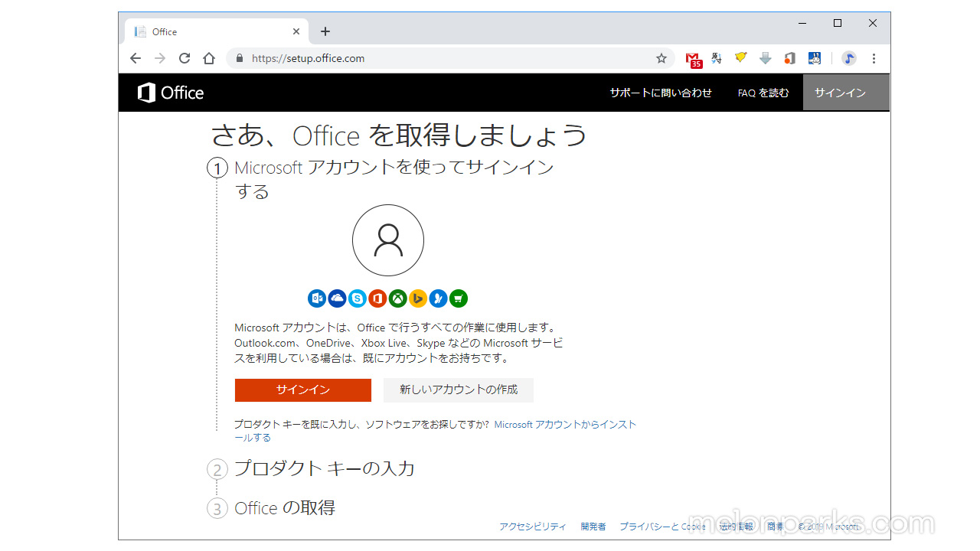This screenshot has height=551, width=980.
Task: Open FAQ を読む in the header
Action: coord(763,93)
